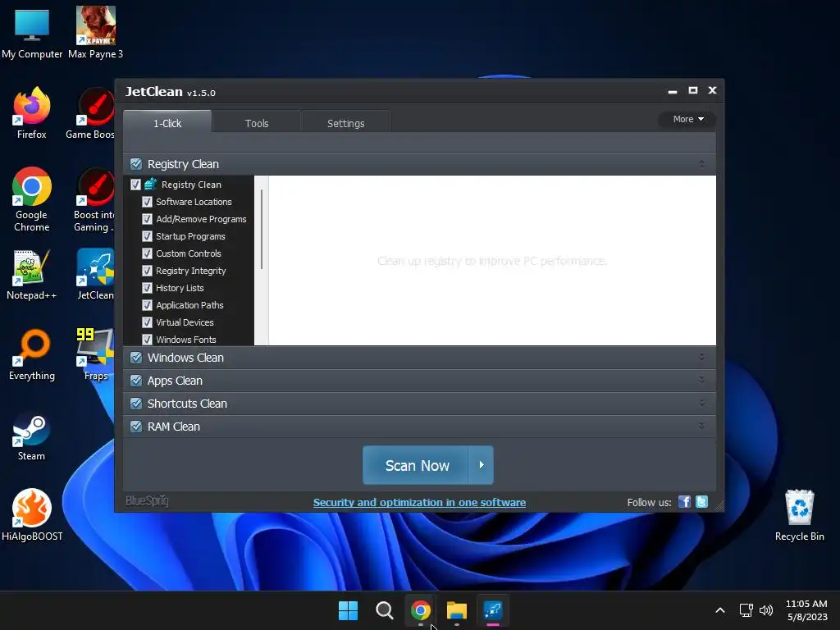The image size is (840, 630).
Task: Show hidden system tray icons
Action: [x=720, y=610]
